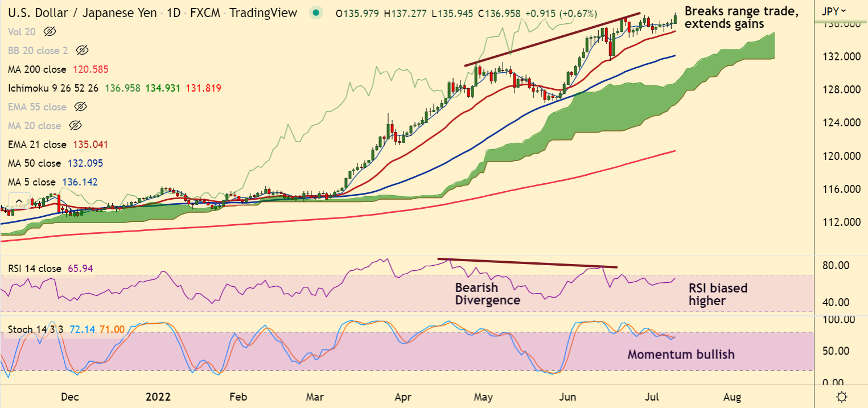Unhide the MA 20 close indicator
Screen dimensions: 868x408
[75, 126]
